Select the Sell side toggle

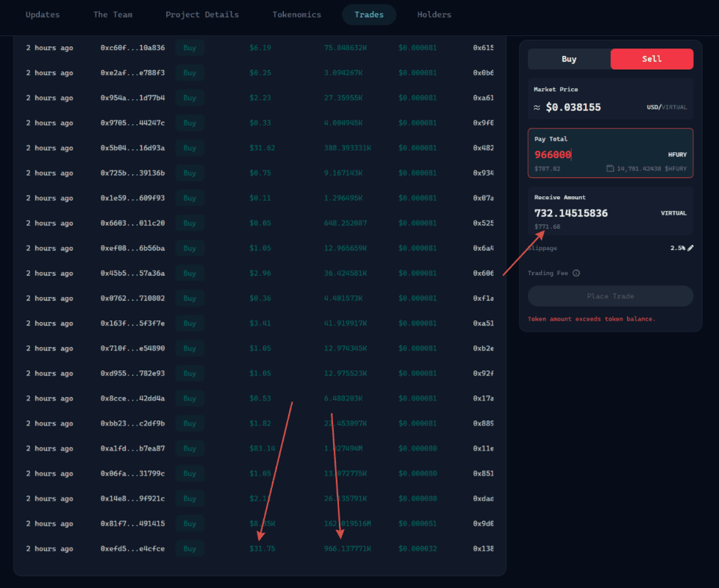click(651, 59)
